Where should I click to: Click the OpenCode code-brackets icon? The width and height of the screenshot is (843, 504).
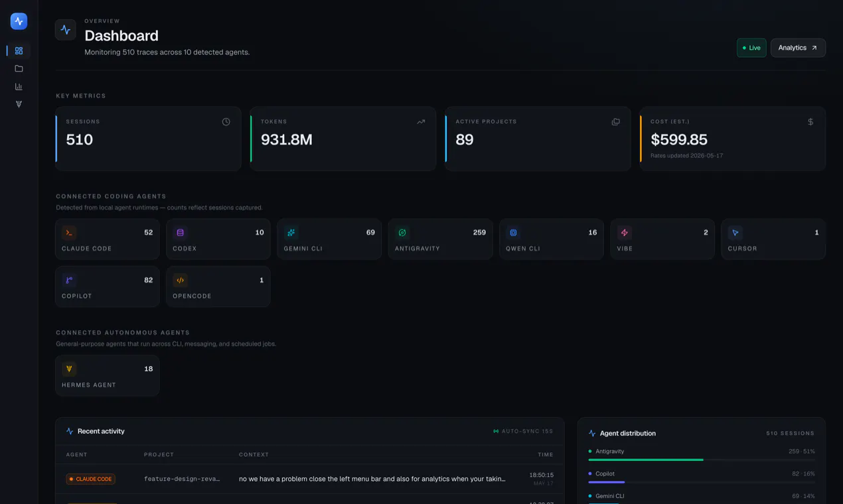point(180,280)
